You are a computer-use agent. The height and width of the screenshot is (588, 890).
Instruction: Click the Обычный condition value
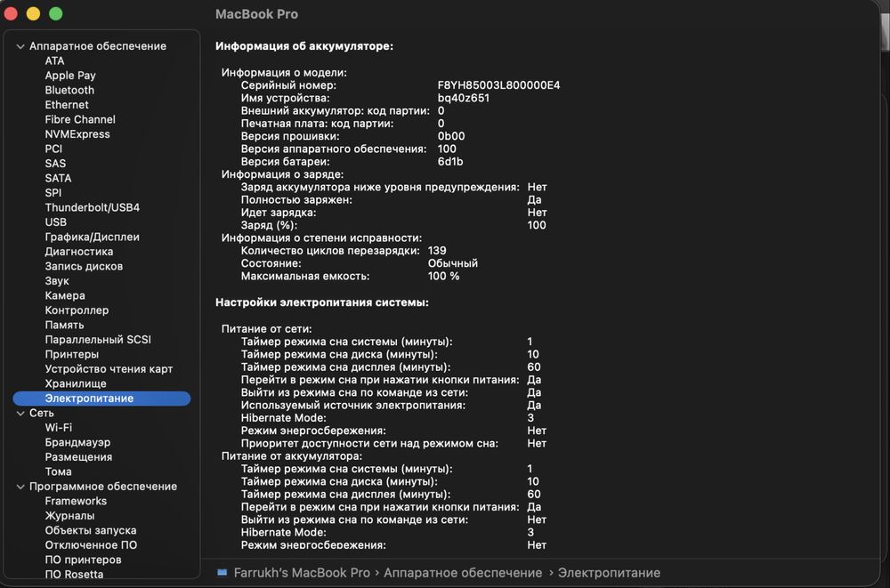point(453,263)
